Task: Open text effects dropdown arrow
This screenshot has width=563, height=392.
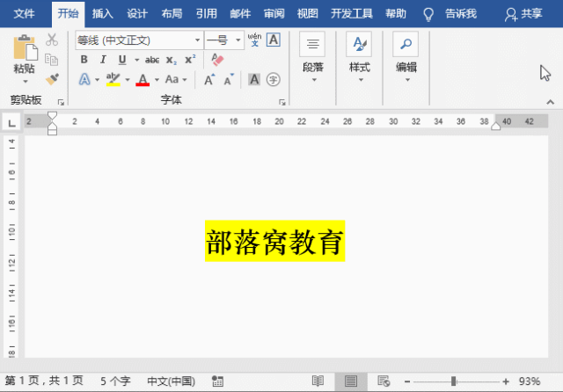Action: [x=97, y=80]
